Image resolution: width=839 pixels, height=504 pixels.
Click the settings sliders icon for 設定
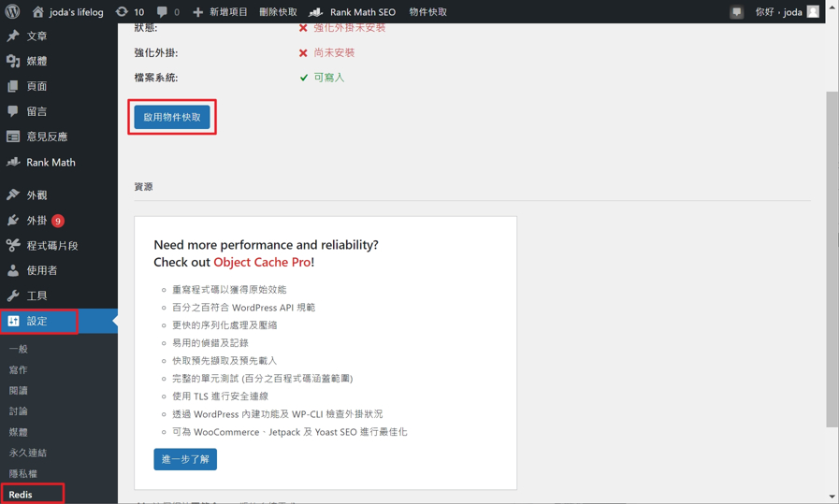13,321
